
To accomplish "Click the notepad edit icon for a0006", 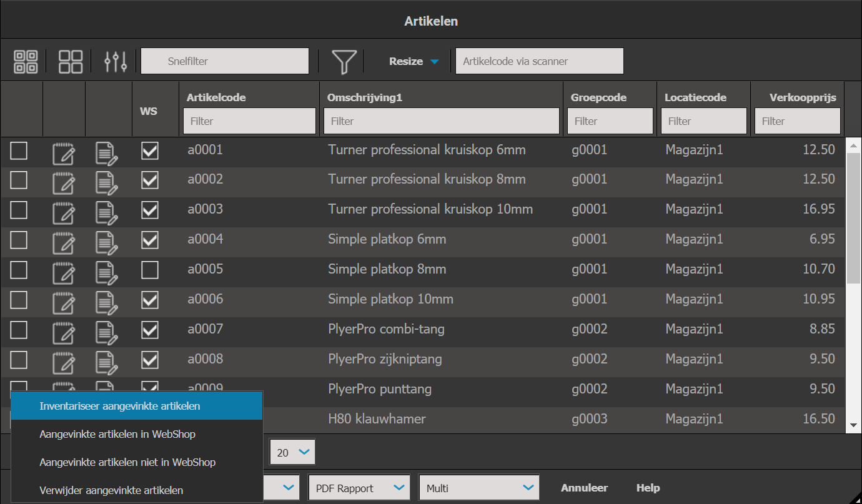I will (64, 300).
